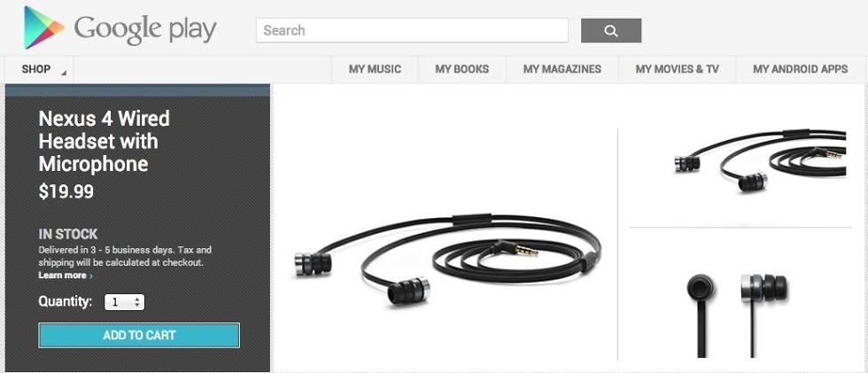Screen dimensions: 868x373
Task: Focus the Search input field
Action: point(412,30)
